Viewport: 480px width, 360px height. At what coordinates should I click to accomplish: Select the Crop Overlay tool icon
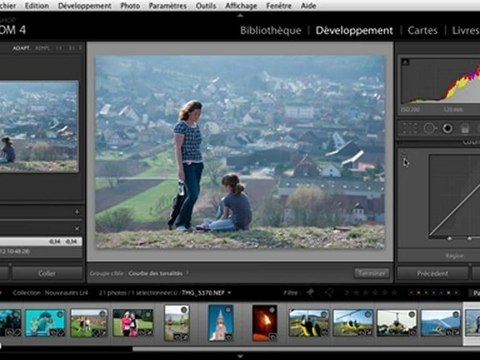click(410, 128)
